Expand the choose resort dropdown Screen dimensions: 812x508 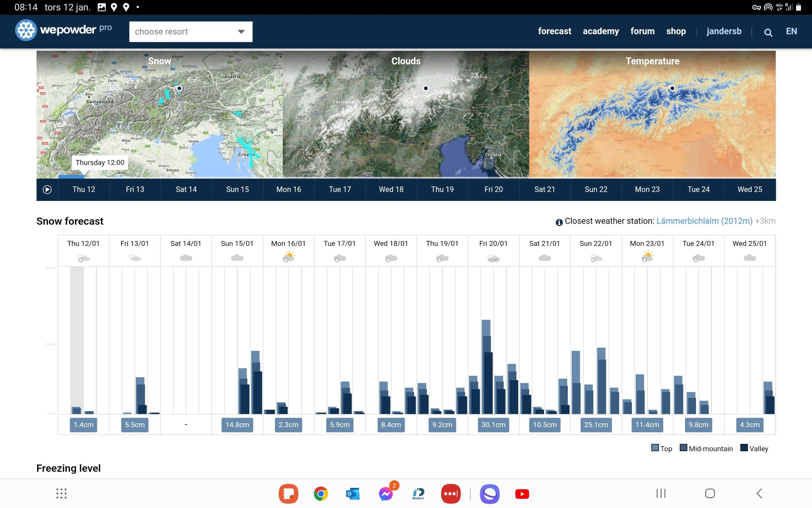[x=191, y=31]
